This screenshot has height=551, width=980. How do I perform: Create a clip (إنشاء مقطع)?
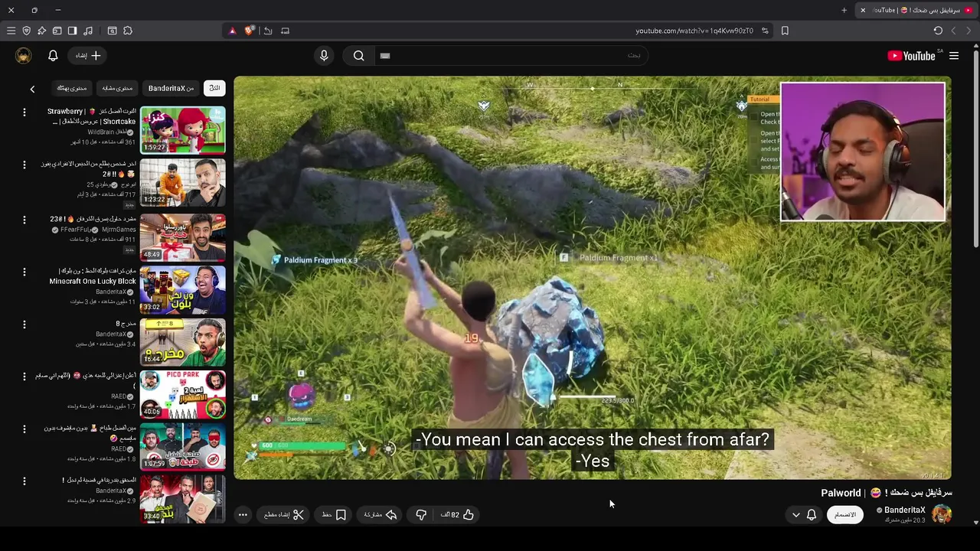[x=284, y=515]
